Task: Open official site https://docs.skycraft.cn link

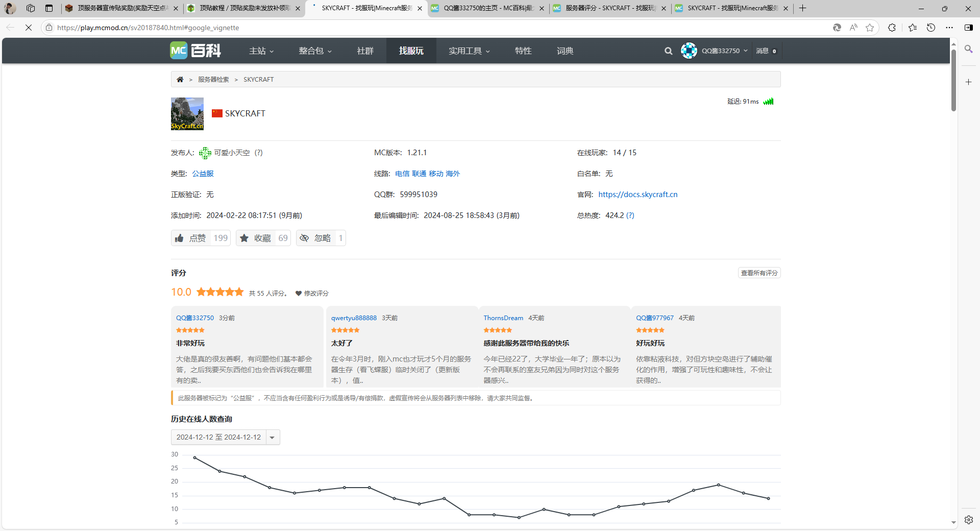Action: point(638,195)
